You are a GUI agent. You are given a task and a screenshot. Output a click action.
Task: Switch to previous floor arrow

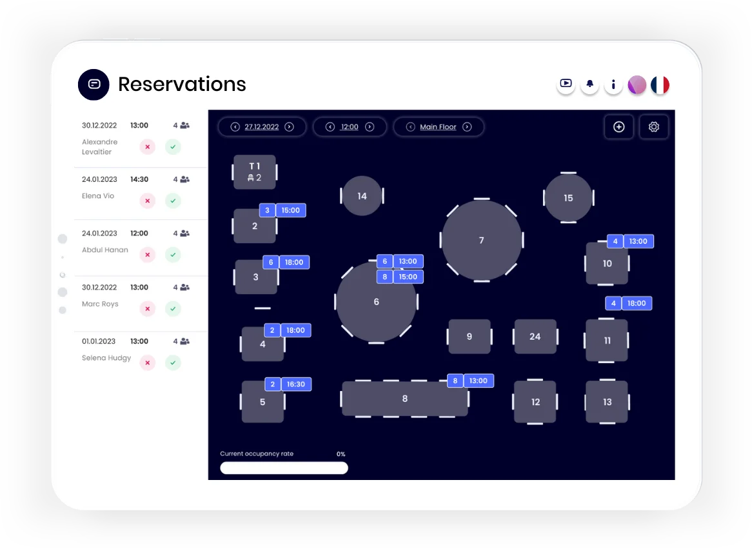411,126
